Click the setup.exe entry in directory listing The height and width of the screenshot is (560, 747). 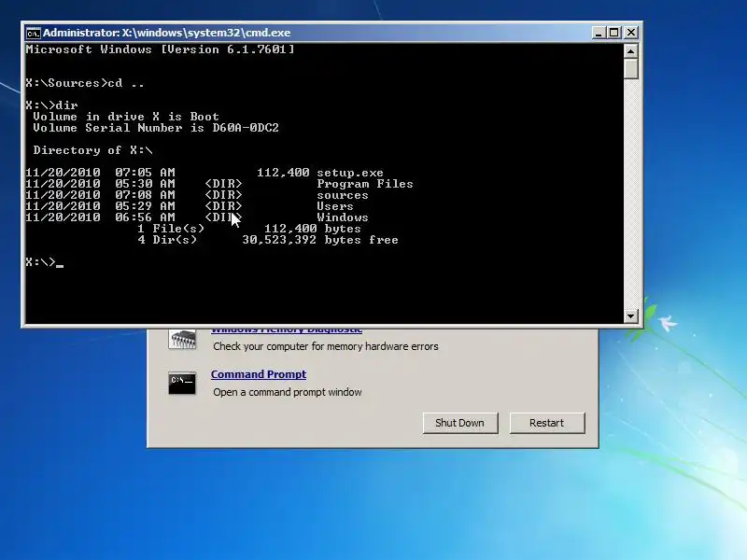349,173
